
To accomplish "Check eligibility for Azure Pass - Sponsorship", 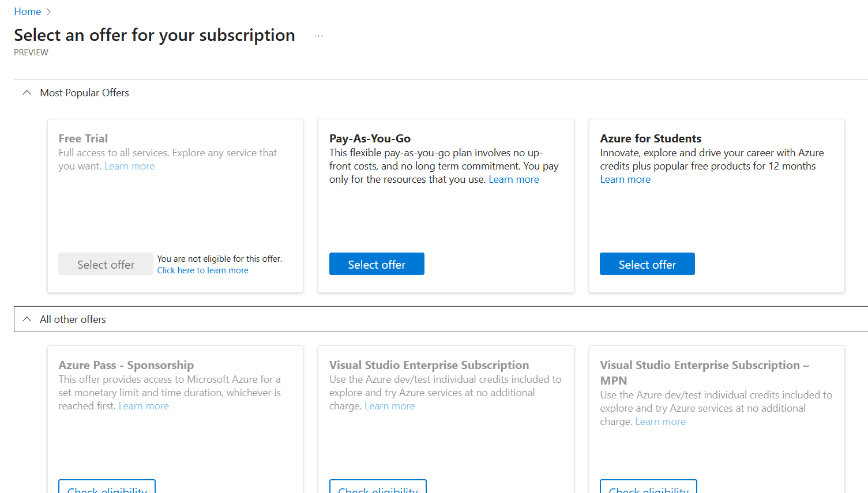I will [x=107, y=487].
